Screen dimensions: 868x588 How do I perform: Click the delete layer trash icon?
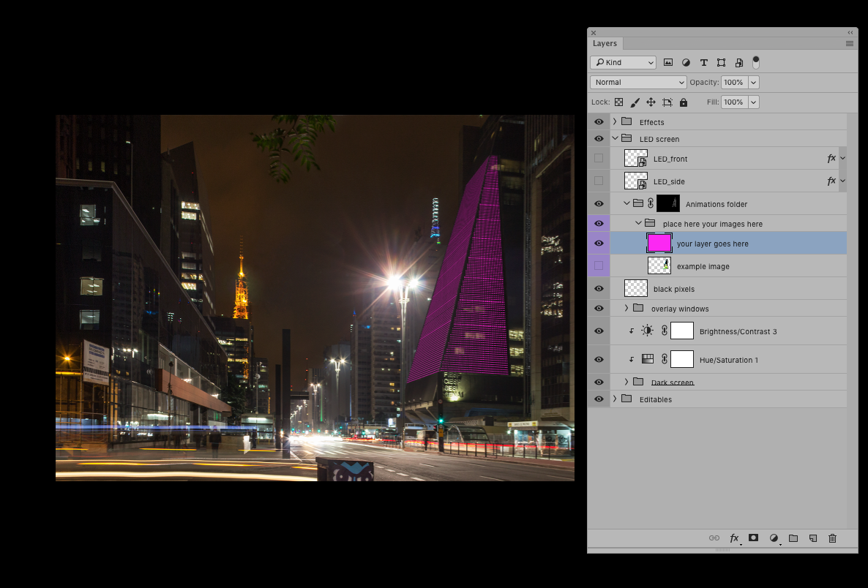point(832,538)
